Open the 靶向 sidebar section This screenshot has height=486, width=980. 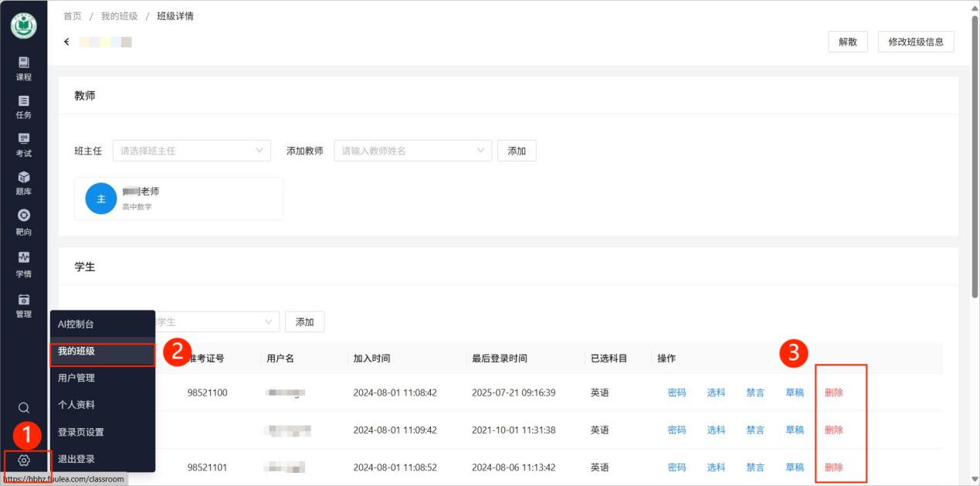pos(24,222)
